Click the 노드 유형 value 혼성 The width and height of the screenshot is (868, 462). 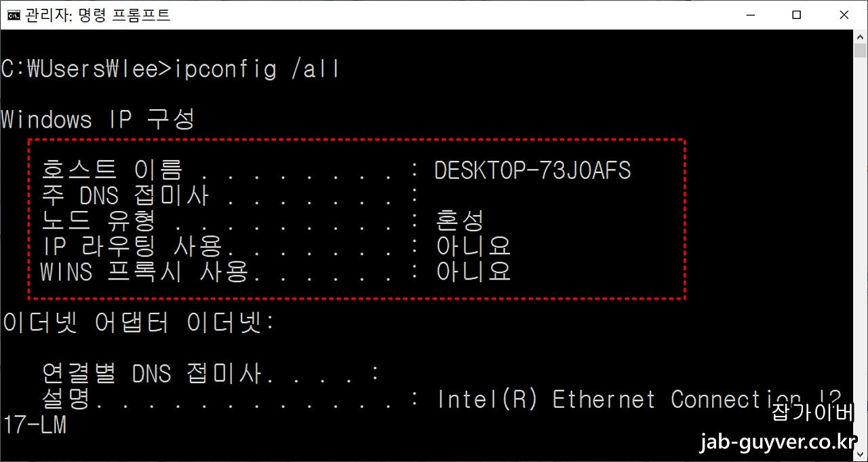click(x=460, y=221)
